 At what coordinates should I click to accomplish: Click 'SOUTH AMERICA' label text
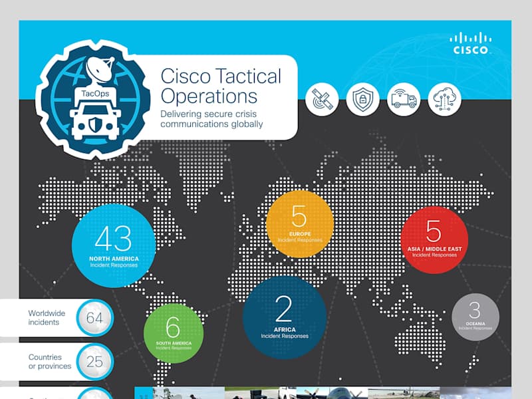(174, 343)
